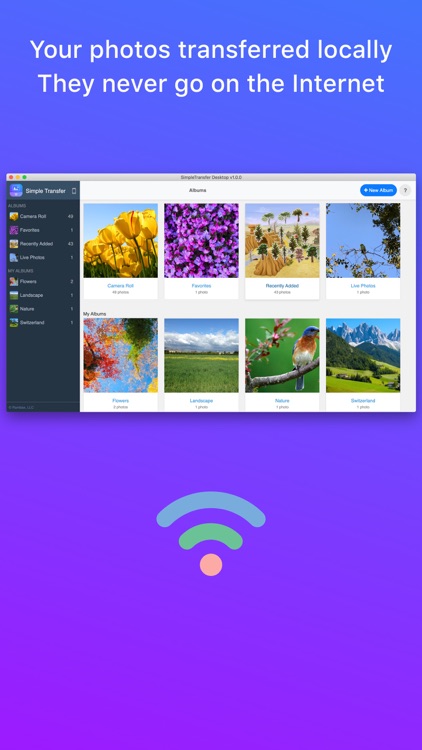Click the window title SimpleTransfer Desktop v1.0.0
422x750 pixels.
[x=211, y=177]
